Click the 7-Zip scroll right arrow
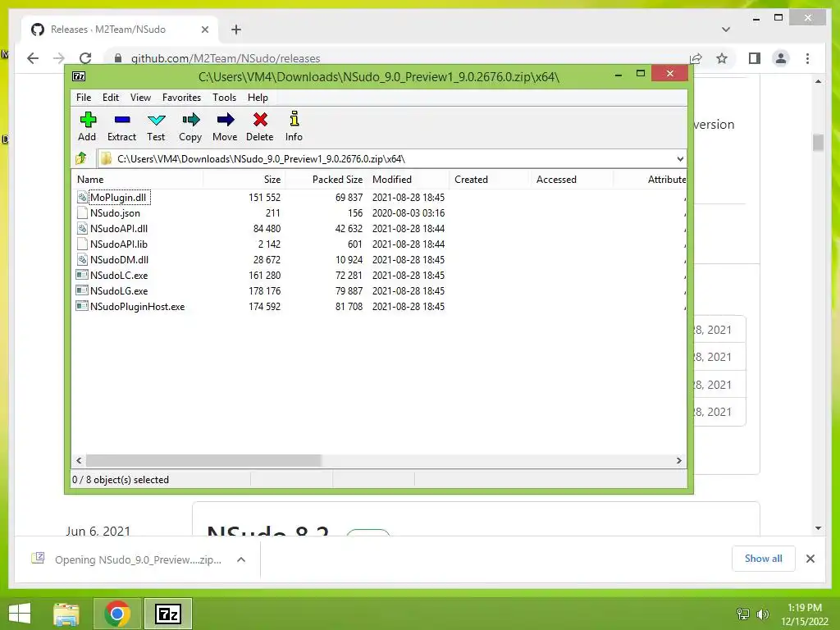 pos(678,461)
